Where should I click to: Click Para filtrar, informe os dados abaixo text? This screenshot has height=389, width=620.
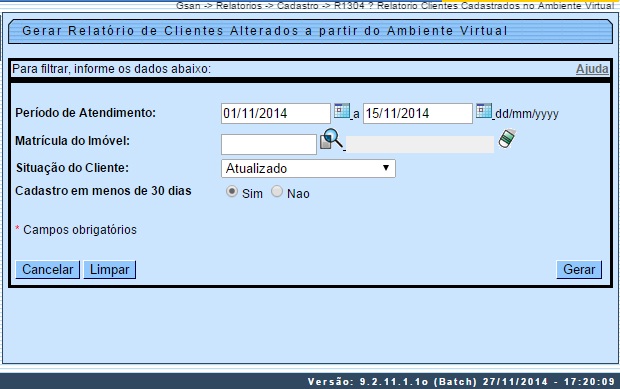tap(112, 69)
